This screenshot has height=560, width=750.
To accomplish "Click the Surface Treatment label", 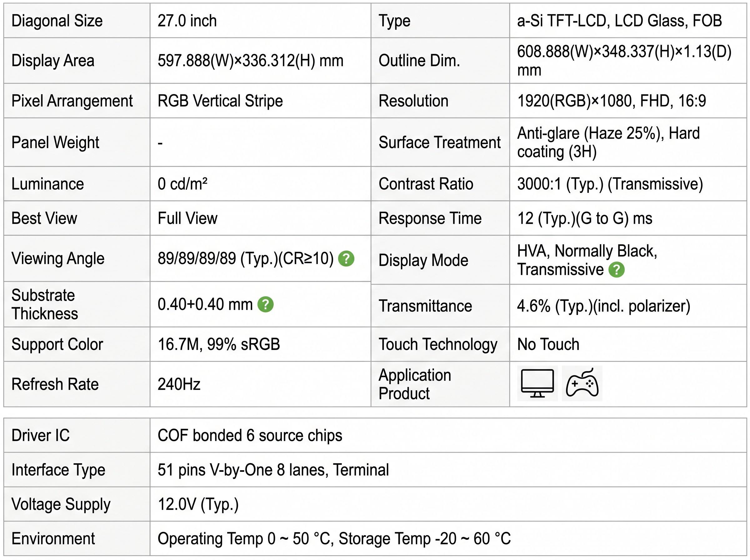I will tap(440, 142).
